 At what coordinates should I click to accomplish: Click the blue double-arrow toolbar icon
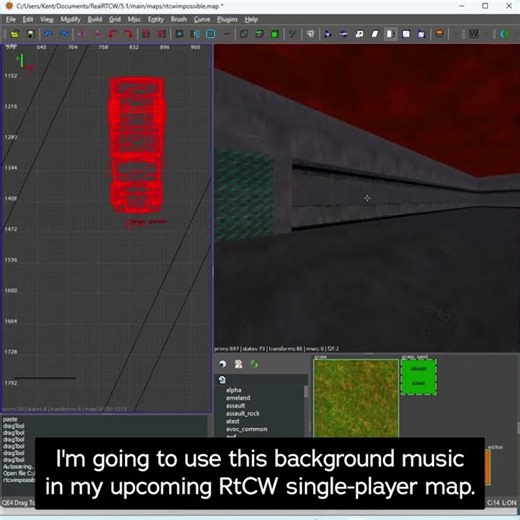click(x=344, y=34)
